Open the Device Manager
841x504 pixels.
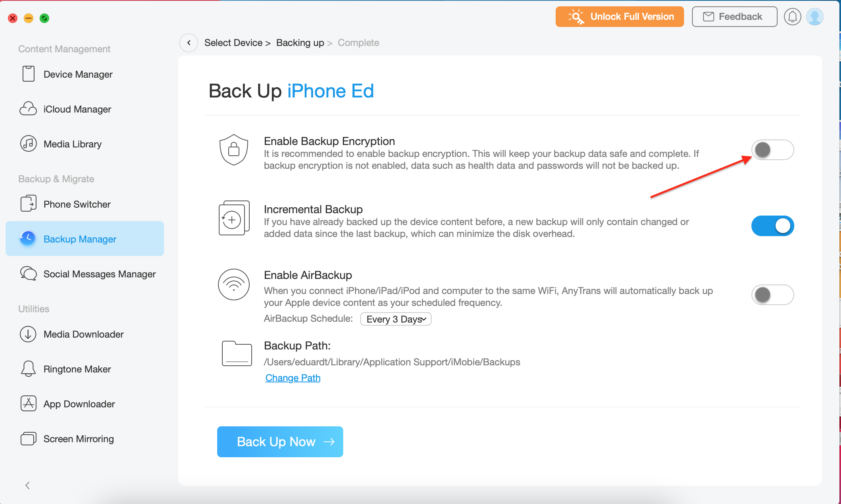coord(78,74)
